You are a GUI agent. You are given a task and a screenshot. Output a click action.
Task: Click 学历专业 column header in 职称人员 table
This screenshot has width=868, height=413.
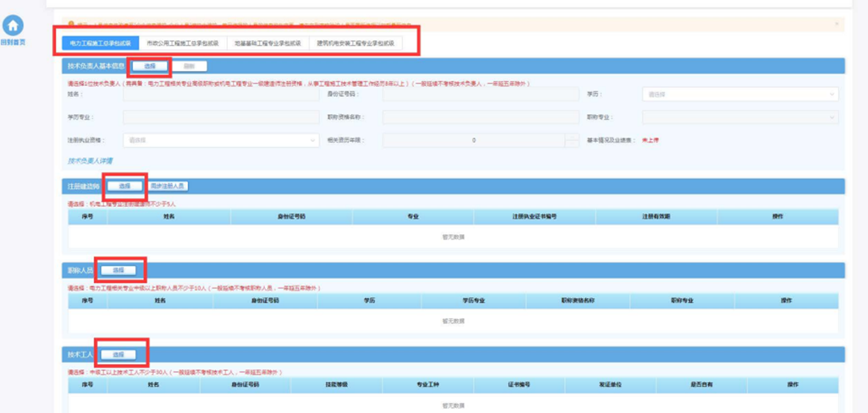pyautogui.click(x=473, y=301)
